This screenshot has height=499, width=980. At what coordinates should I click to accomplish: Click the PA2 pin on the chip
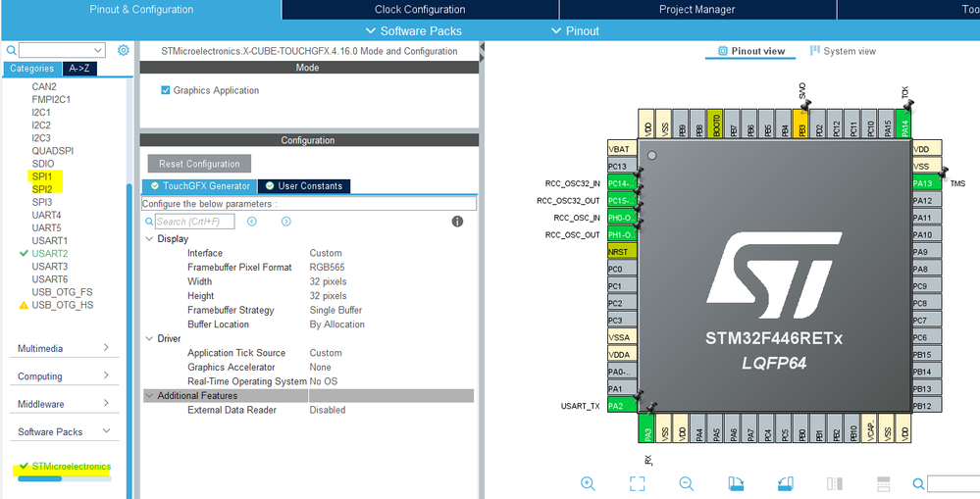[622, 406]
